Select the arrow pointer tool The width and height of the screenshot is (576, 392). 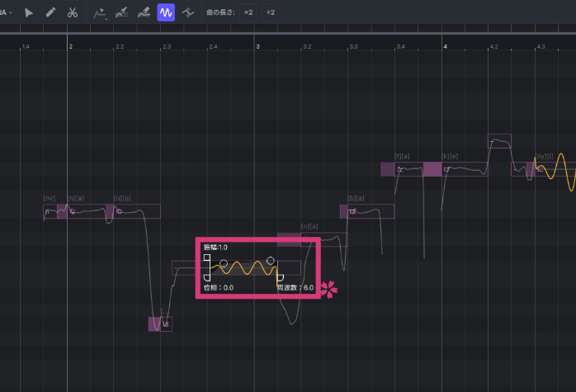[29, 13]
